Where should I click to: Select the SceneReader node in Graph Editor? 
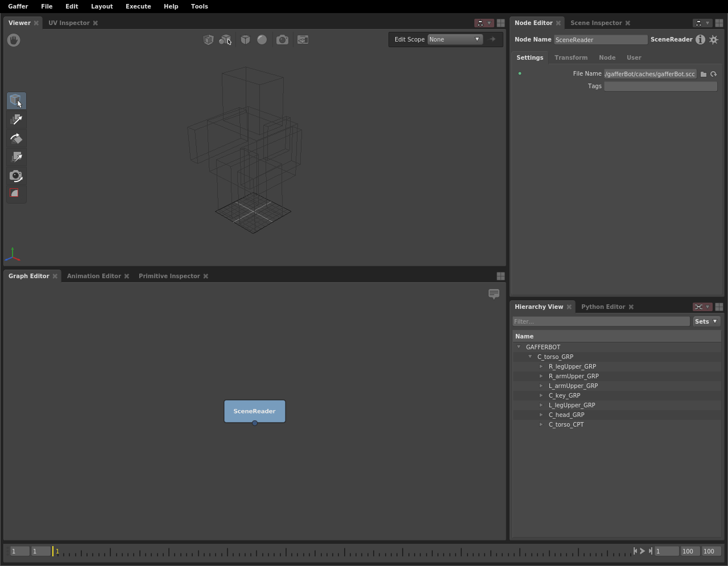pos(255,411)
